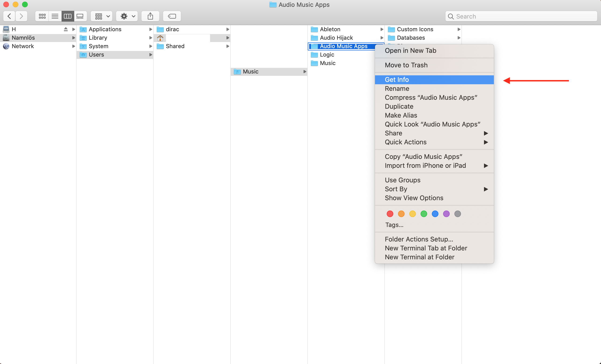601x364 pixels.
Task: Select the Music folder icon
Action: [x=237, y=72]
